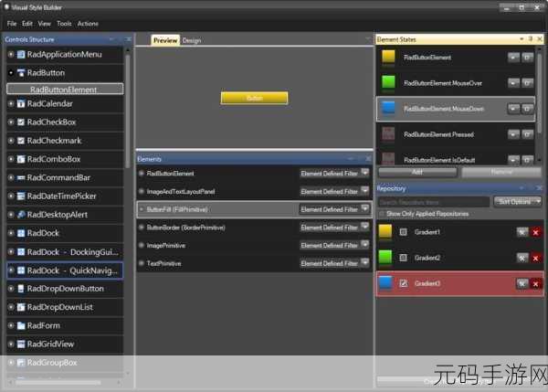Click the RadButton control icon
Screen dimensions: 548x392
pos(21,73)
